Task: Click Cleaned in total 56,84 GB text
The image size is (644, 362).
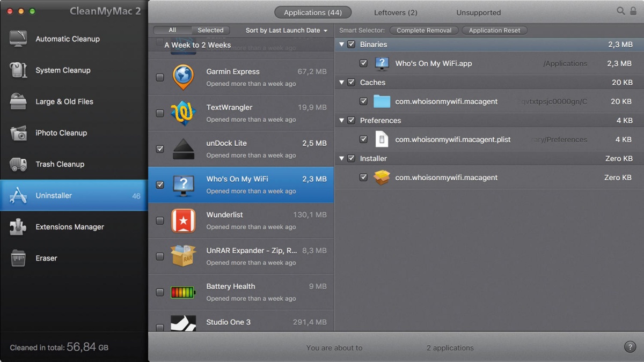Action: (x=59, y=348)
